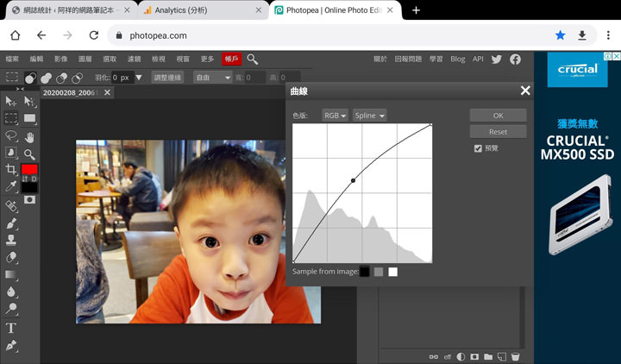Select the Type tool
The image size is (621, 364).
tap(11, 328)
